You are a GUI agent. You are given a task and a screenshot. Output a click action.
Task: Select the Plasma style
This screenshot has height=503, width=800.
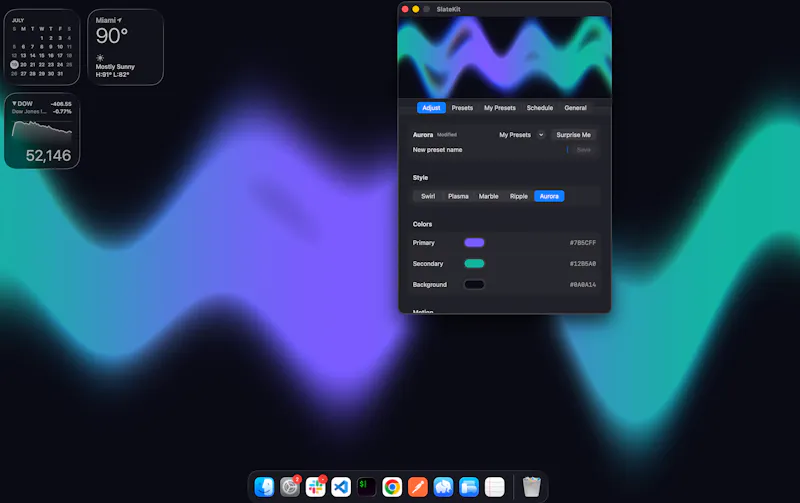coord(458,196)
